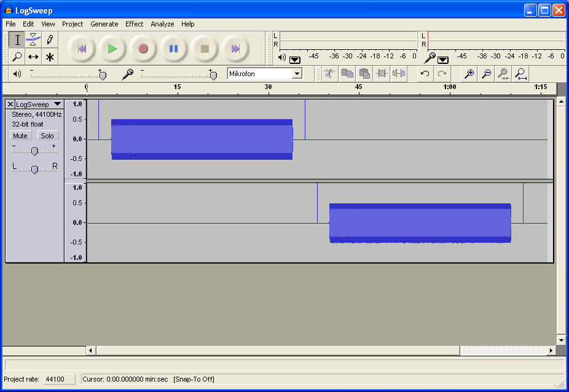Open the LogSweep track dropdown menu
Viewport: 569px width, 392px height.
57,104
